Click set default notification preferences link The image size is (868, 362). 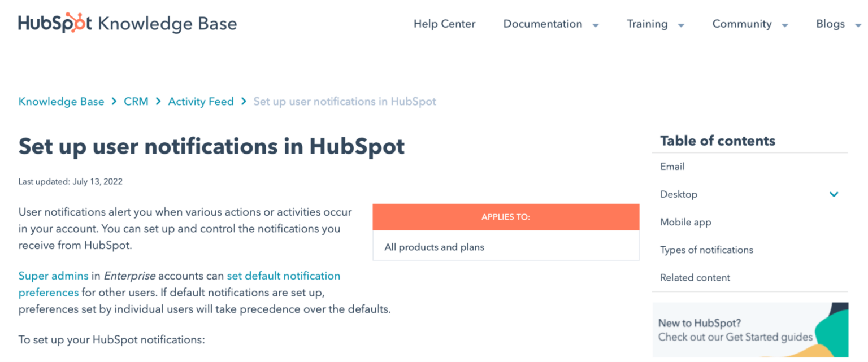tap(284, 276)
